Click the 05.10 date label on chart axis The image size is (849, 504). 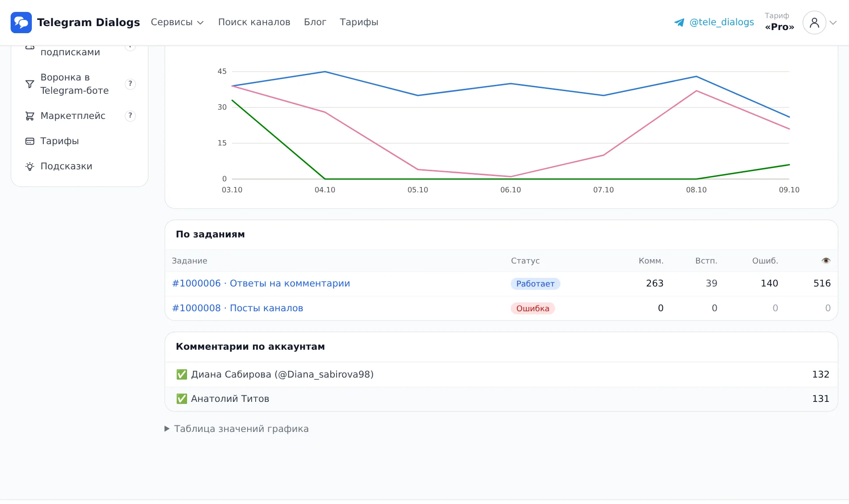click(x=418, y=190)
